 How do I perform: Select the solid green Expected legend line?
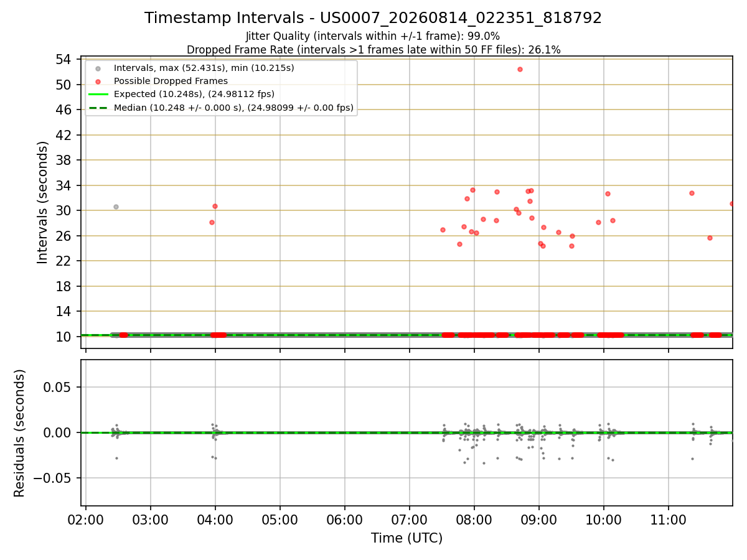point(98,94)
